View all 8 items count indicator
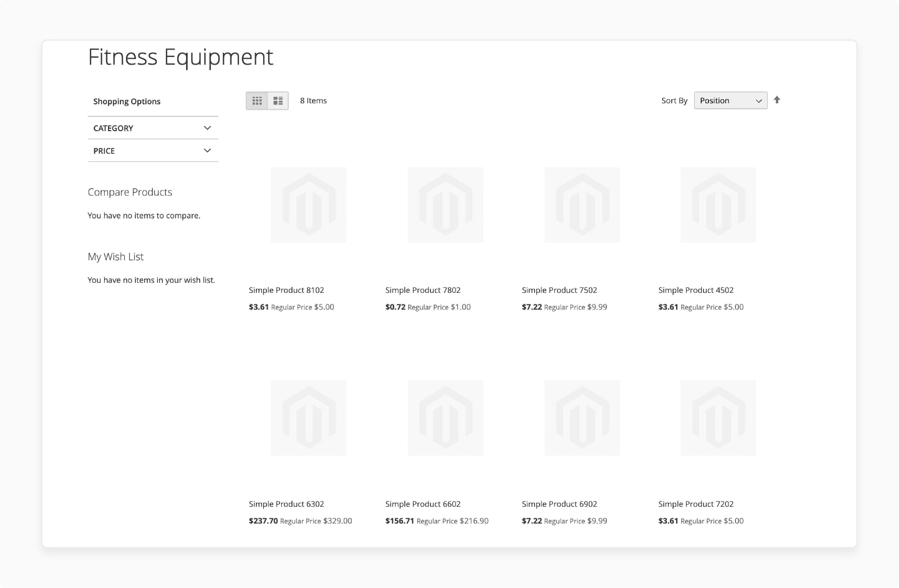The image size is (899, 588). point(314,100)
